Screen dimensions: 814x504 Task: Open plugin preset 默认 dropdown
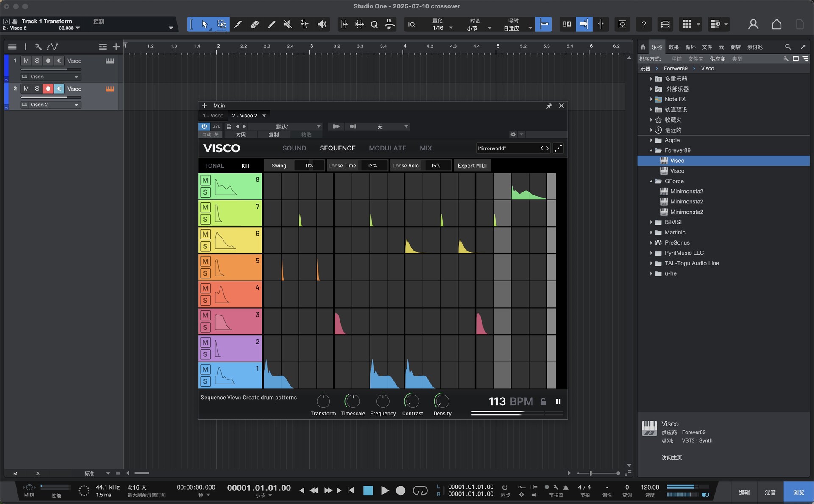285,126
